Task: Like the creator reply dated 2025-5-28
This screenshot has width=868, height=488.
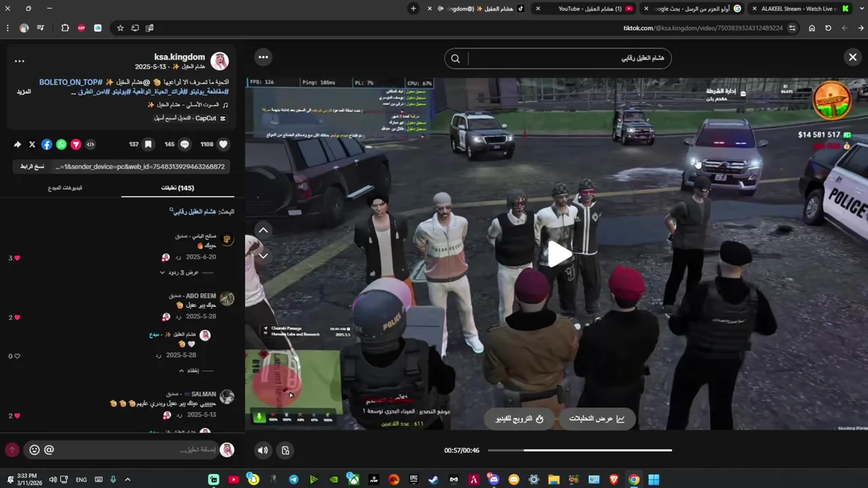Action: 17,357
